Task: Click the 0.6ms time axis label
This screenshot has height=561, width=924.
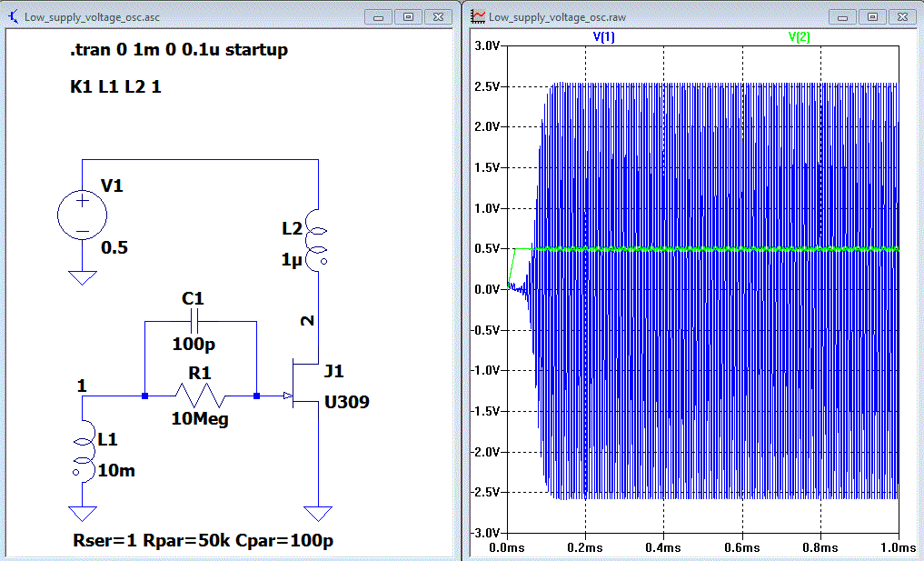Action: (x=742, y=548)
